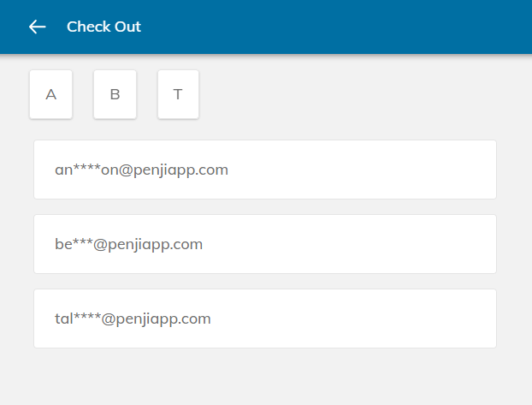Filter emails starting with T

pyautogui.click(x=178, y=94)
